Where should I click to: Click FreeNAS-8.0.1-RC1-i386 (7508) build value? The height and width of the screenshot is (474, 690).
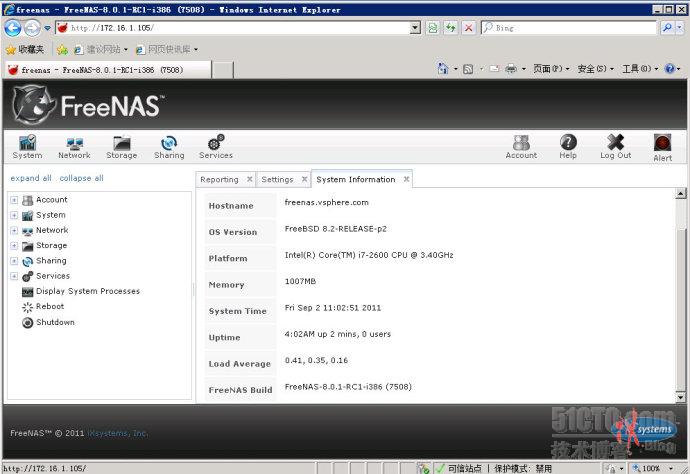348,387
